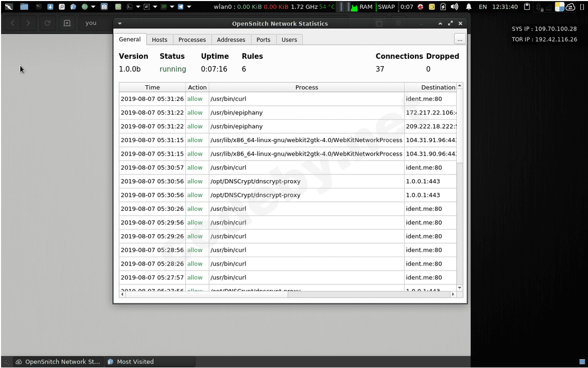Screen dimensions: 588x368
Task: Open a new tab with the plus icon
Action: (67, 23)
